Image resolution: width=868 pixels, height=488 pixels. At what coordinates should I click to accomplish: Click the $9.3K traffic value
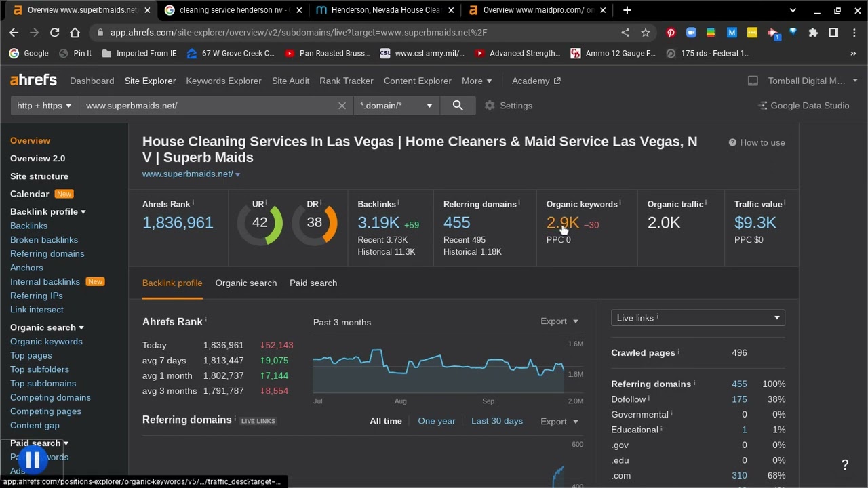(x=755, y=222)
